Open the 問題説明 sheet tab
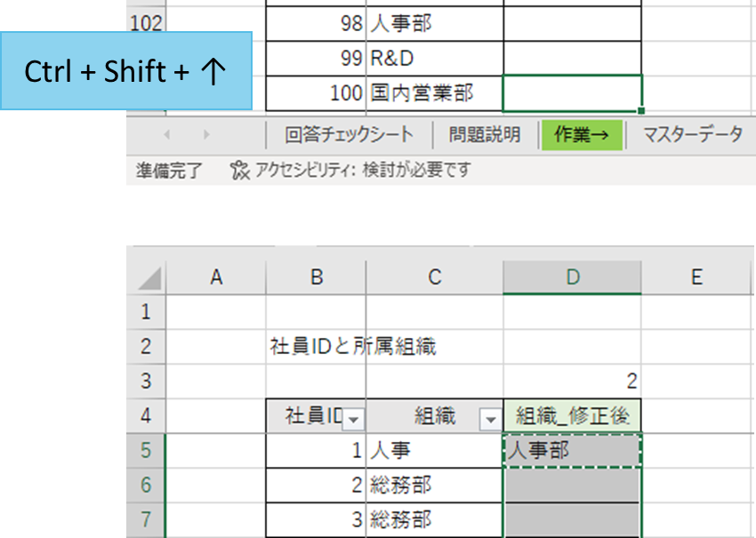The width and height of the screenshot is (756, 538). [x=485, y=134]
